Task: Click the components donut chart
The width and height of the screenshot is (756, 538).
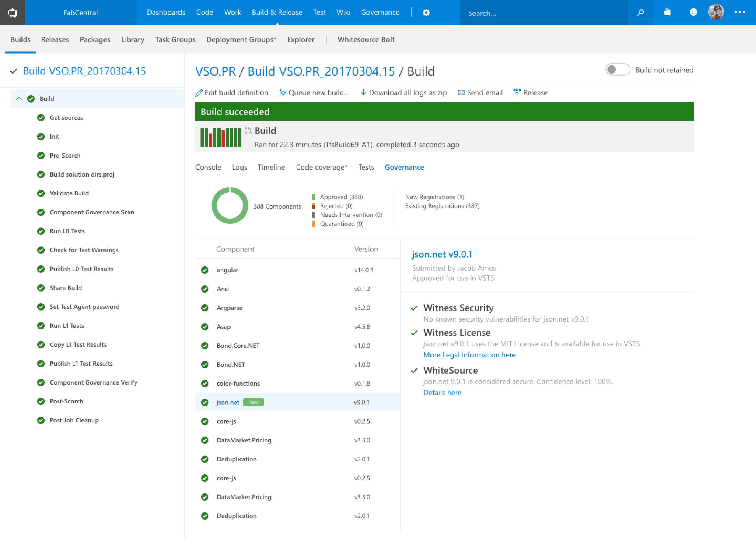Action: tap(230, 205)
